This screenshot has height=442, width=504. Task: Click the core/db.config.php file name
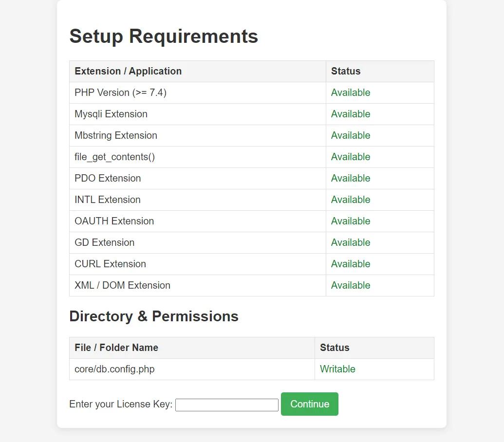(114, 369)
